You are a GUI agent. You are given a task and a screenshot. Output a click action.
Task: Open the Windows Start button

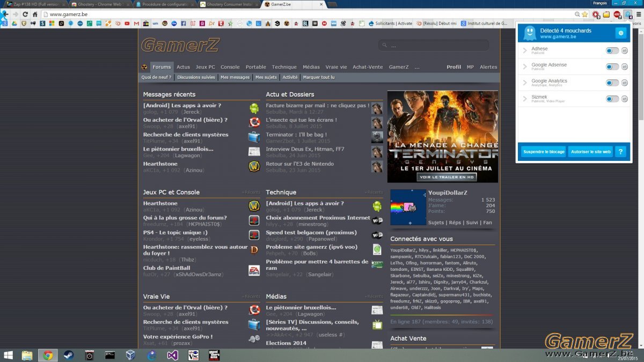pyautogui.click(x=9, y=355)
